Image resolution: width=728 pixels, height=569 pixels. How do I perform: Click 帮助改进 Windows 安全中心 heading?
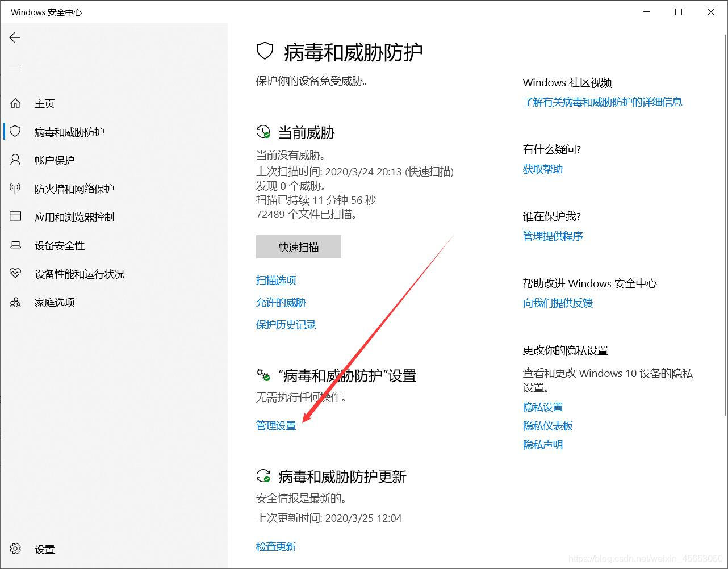[x=590, y=283]
